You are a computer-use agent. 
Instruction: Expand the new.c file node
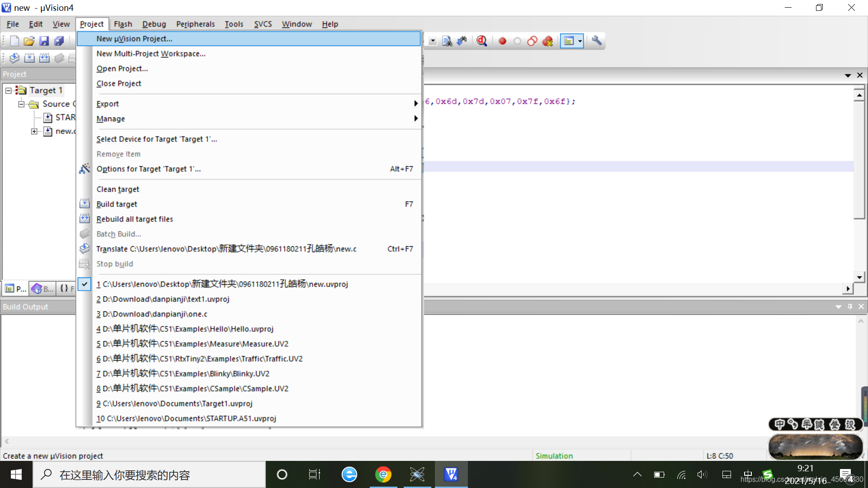tap(34, 131)
